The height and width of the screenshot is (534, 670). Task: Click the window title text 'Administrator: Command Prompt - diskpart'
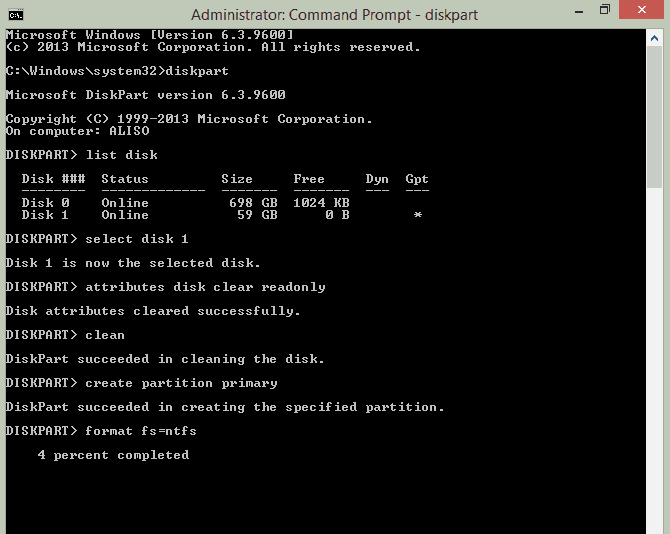(334, 15)
